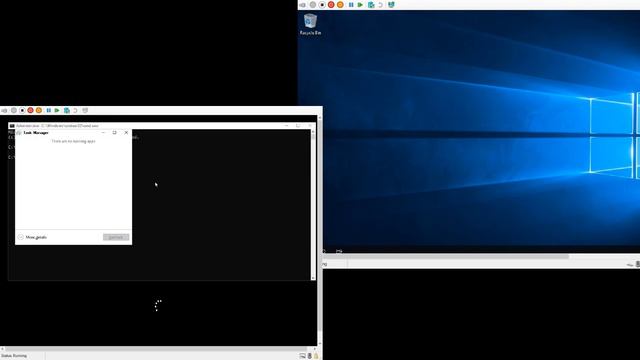The image size is (640, 360).
Task: Click Ctrl+Alt+Delete icon in right VM toolbar
Action: (302, 5)
